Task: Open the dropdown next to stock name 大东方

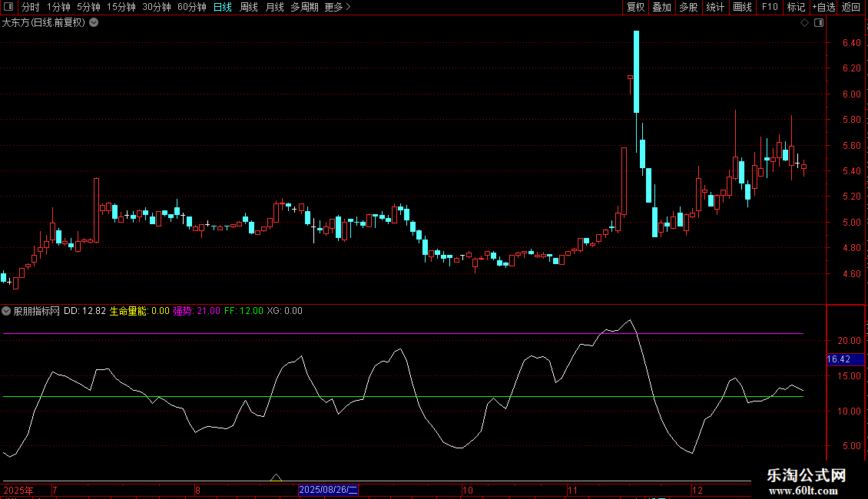Action: point(94,23)
